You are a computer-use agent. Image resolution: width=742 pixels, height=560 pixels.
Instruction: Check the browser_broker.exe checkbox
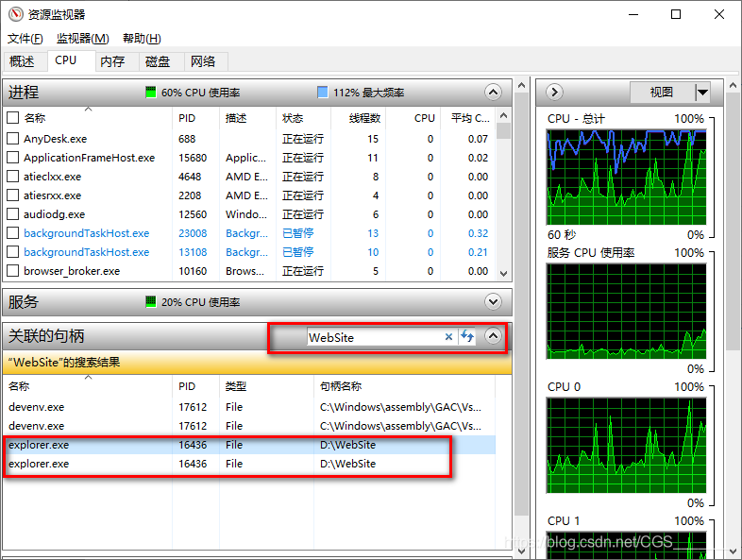(13, 271)
